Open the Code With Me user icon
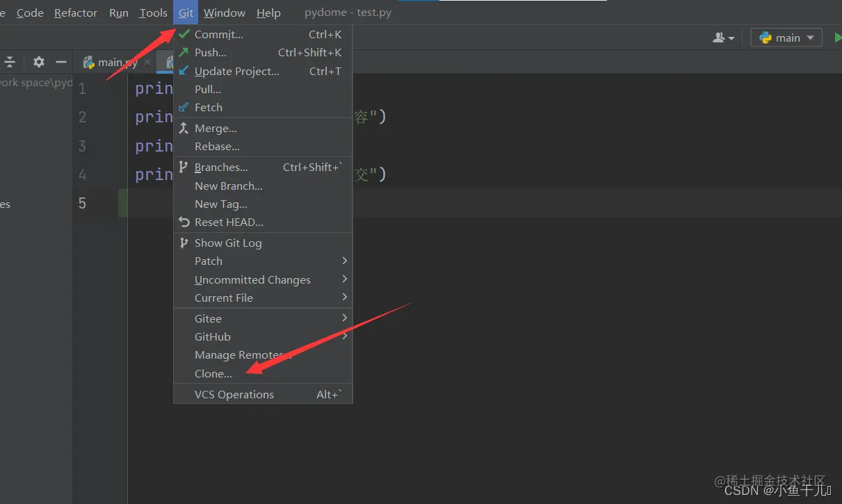842x504 pixels. pos(724,38)
